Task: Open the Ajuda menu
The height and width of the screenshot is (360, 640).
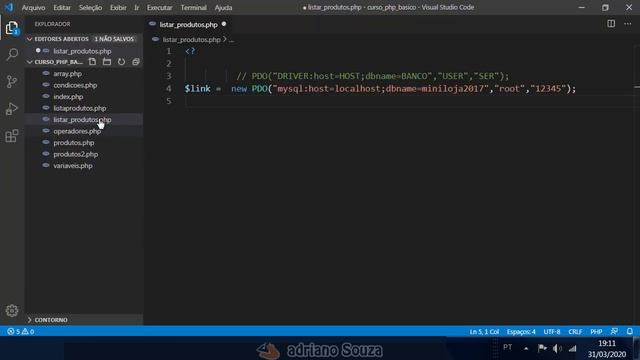Action: coord(223,7)
